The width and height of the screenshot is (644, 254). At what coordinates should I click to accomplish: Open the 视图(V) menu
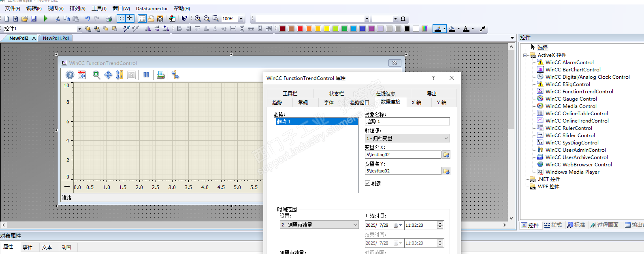pyautogui.click(x=55, y=8)
